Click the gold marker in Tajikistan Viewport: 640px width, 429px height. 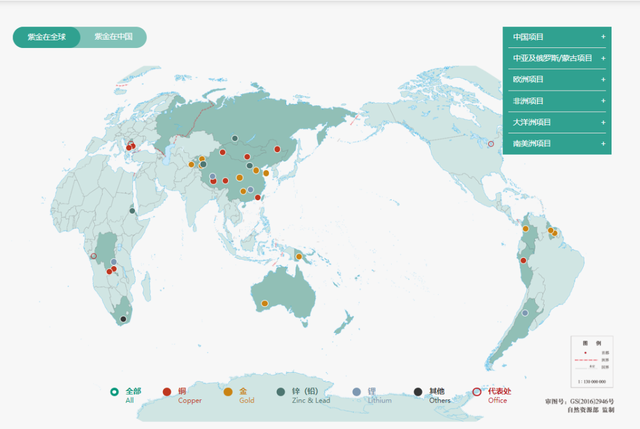coord(191,164)
